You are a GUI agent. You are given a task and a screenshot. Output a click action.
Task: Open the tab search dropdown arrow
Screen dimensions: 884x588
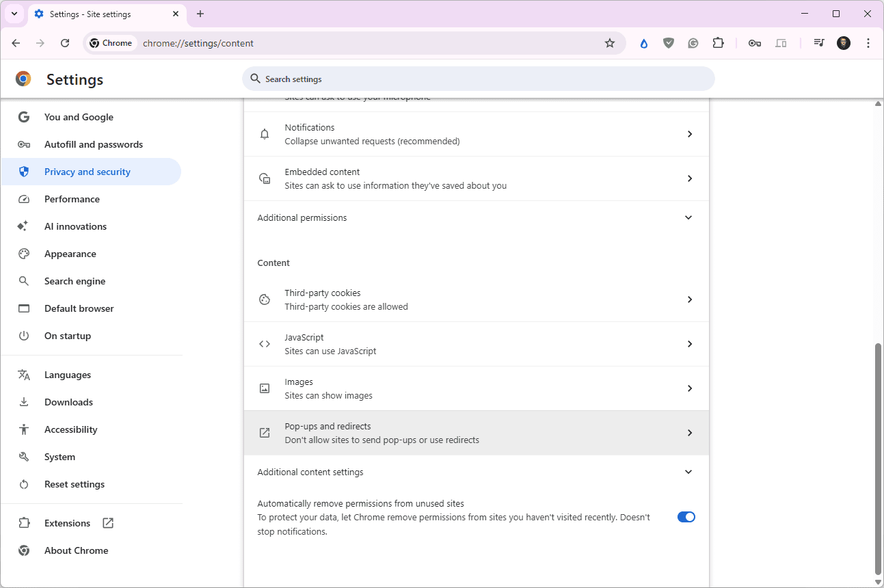14,14
